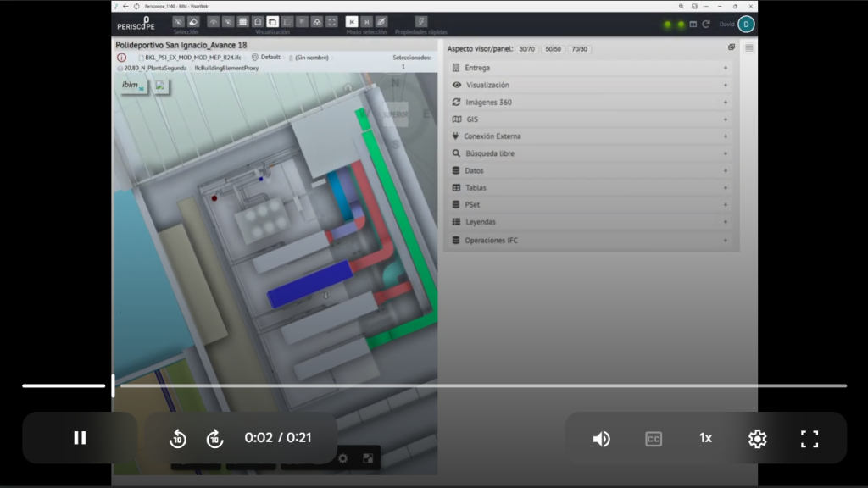Expand the Imágenes 360 section
Image resolution: width=868 pixels, height=488 pixels.
coord(591,103)
